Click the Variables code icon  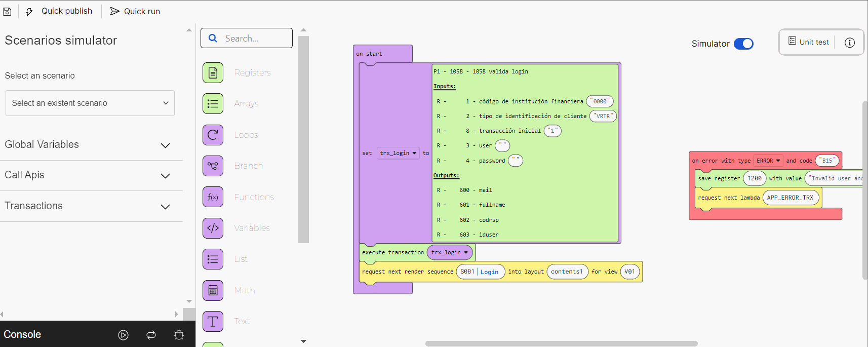tap(213, 228)
